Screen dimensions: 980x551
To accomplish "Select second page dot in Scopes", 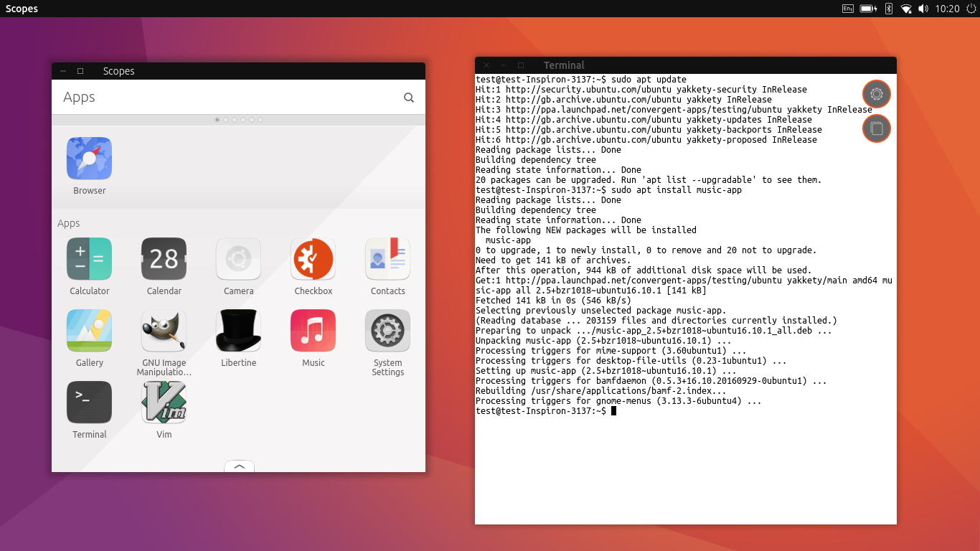I will pos(226,120).
